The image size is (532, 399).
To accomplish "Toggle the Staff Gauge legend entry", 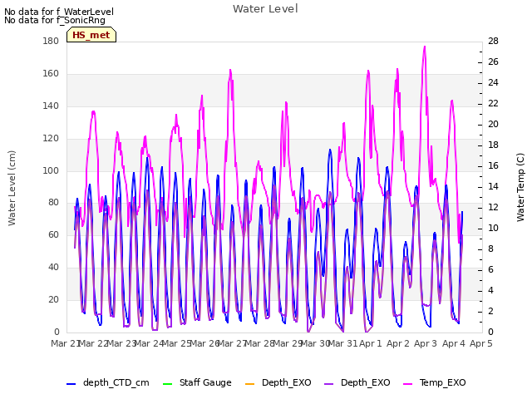I will (197, 382).
